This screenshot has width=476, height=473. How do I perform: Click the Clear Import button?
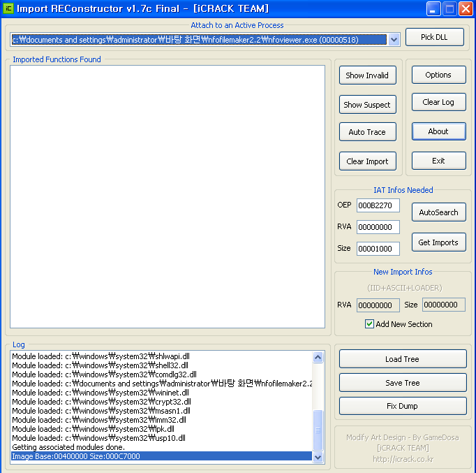367,161
